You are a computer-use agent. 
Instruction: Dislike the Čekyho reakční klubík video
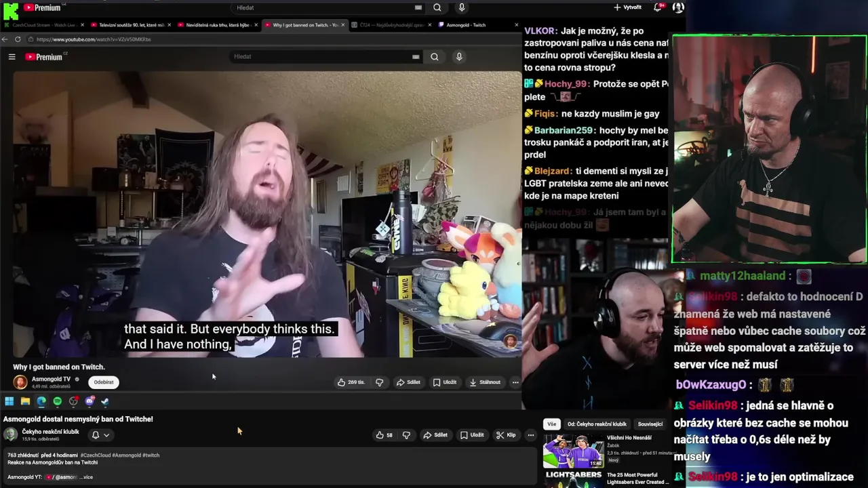coord(406,435)
